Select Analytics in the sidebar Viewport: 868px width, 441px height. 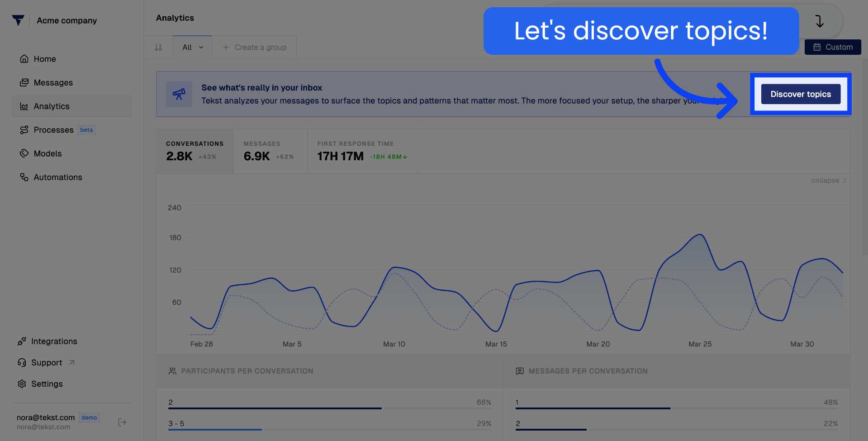71,106
